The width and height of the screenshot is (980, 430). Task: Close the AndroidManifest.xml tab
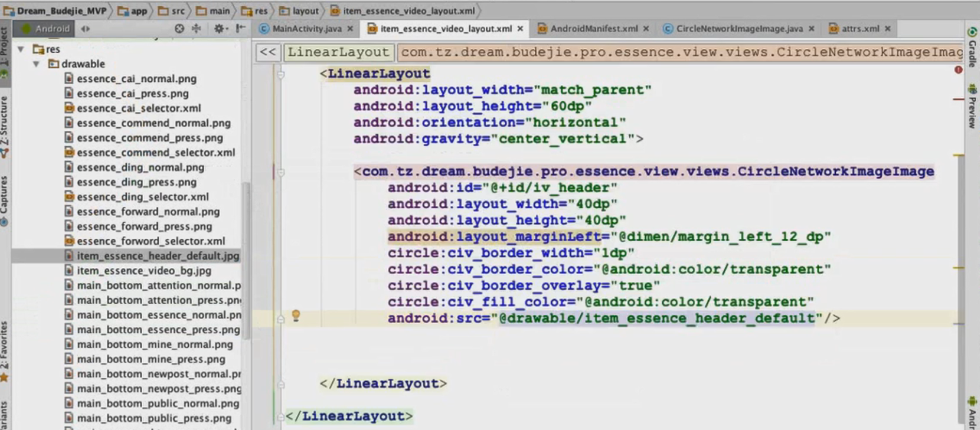[x=646, y=29]
